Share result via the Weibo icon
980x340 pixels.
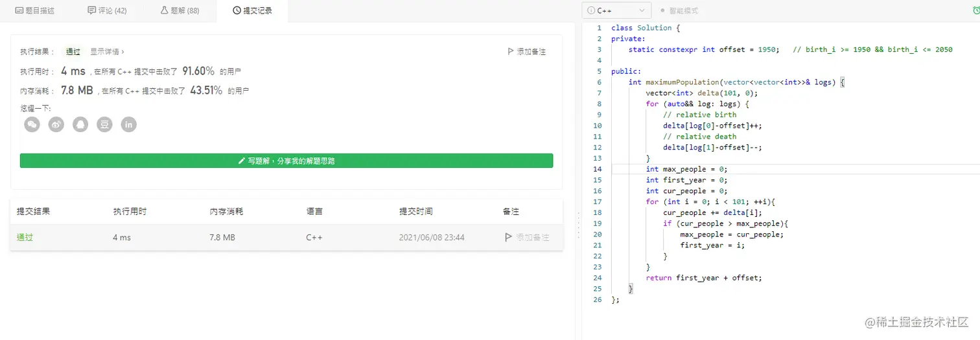[x=56, y=124]
